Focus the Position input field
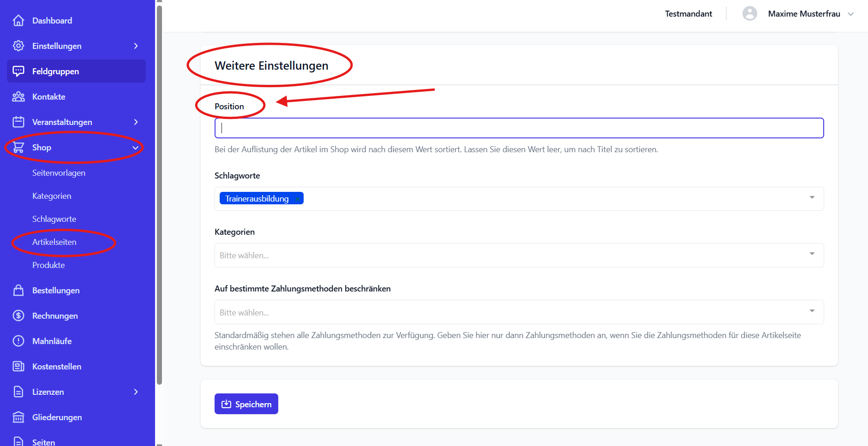This screenshot has width=868, height=446. (519, 128)
